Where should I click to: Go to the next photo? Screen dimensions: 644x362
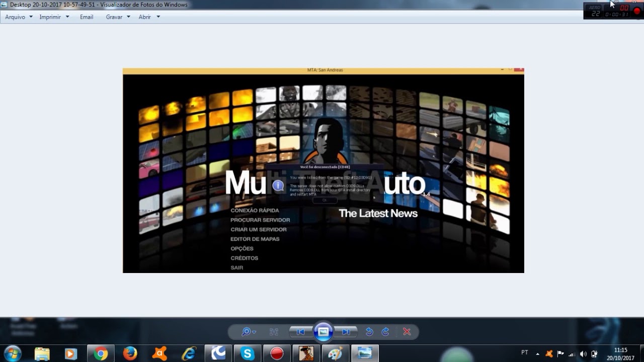346,332
